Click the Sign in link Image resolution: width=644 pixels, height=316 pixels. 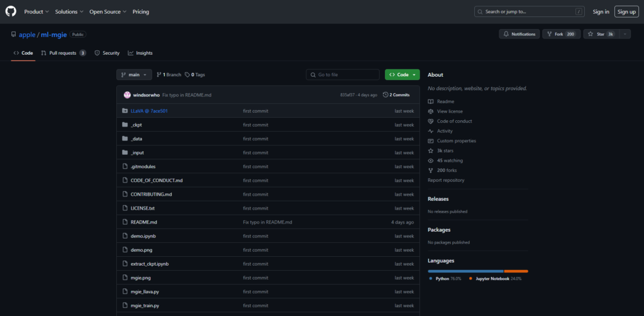click(x=601, y=12)
